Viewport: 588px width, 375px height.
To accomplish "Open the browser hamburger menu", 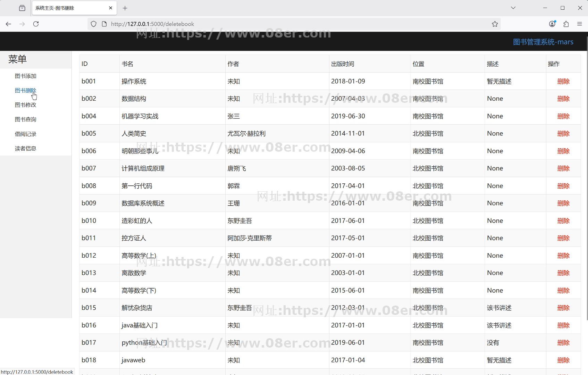I will (580, 24).
